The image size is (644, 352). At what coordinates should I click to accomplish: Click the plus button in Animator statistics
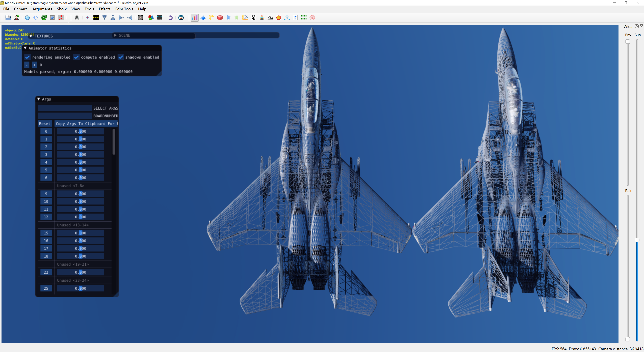pyautogui.click(x=35, y=65)
